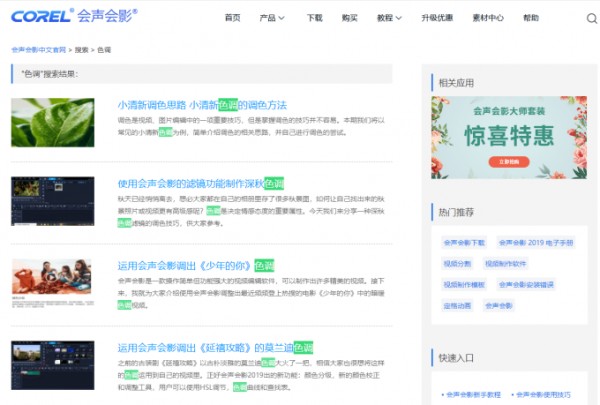
Task: Select the 会声会影安装错误 tag
Action: pyautogui.click(x=526, y=284)
